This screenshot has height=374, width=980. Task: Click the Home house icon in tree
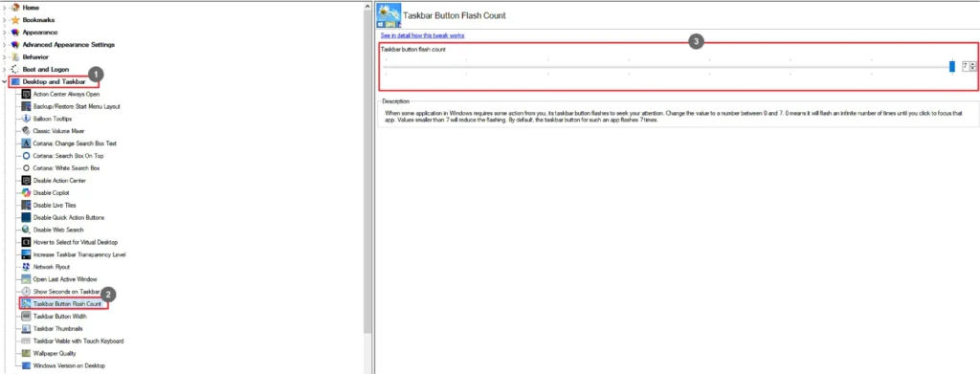[x=15, y=8]
